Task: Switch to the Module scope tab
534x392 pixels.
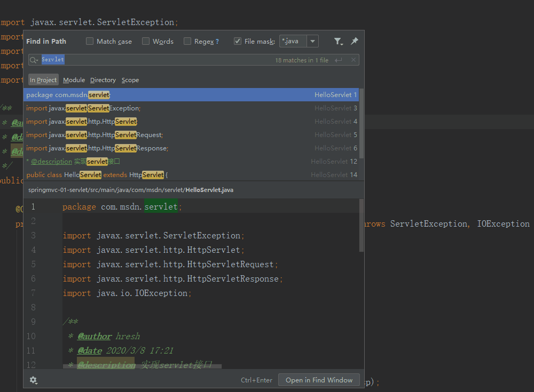Action: [x=74, y=80]
